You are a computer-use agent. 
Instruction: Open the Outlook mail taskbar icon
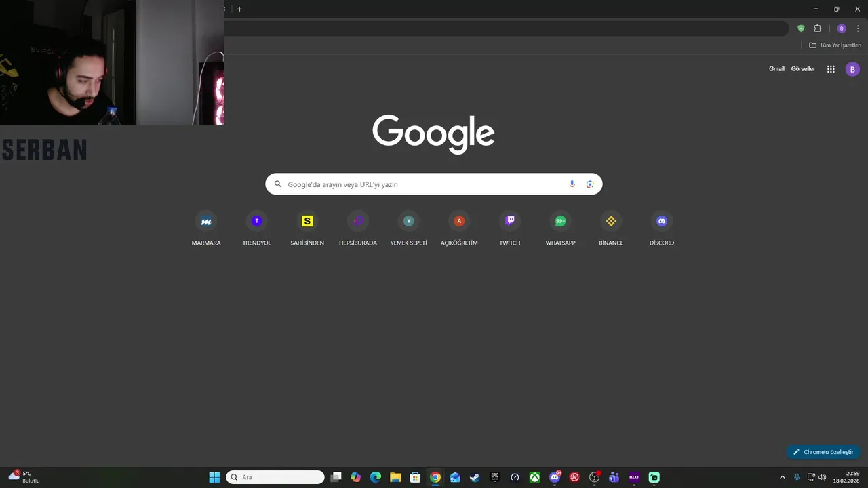click(455, 477)
